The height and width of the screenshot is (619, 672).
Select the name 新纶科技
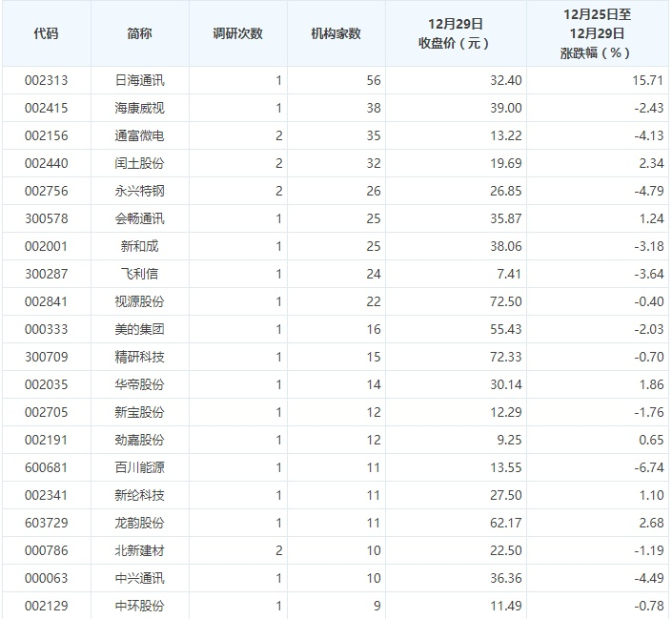139,495
